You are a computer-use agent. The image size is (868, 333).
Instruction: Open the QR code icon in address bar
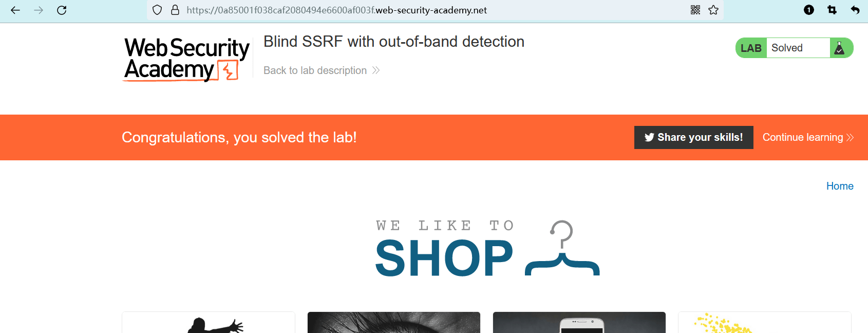695,10
